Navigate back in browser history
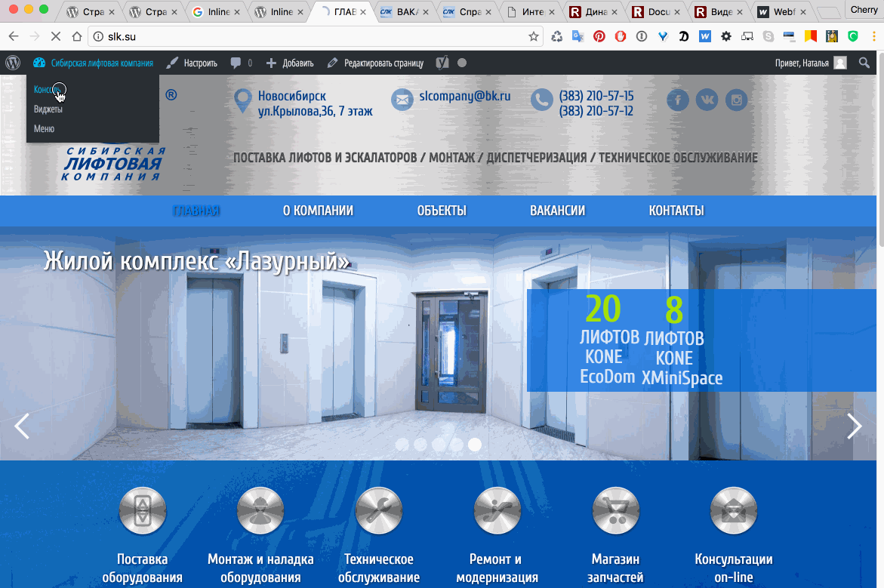Viewport: 884px width, 588px height. tap(14, 37)
